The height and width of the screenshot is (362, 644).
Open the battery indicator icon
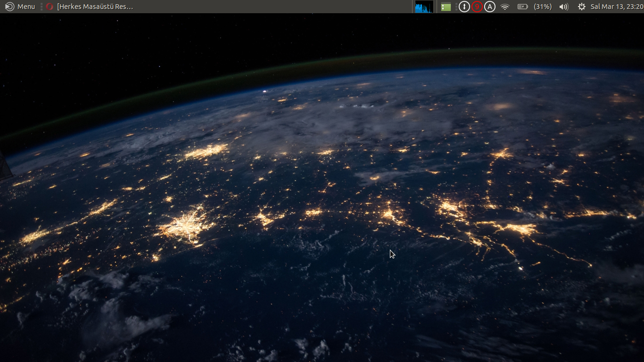(x=522, y=7)
